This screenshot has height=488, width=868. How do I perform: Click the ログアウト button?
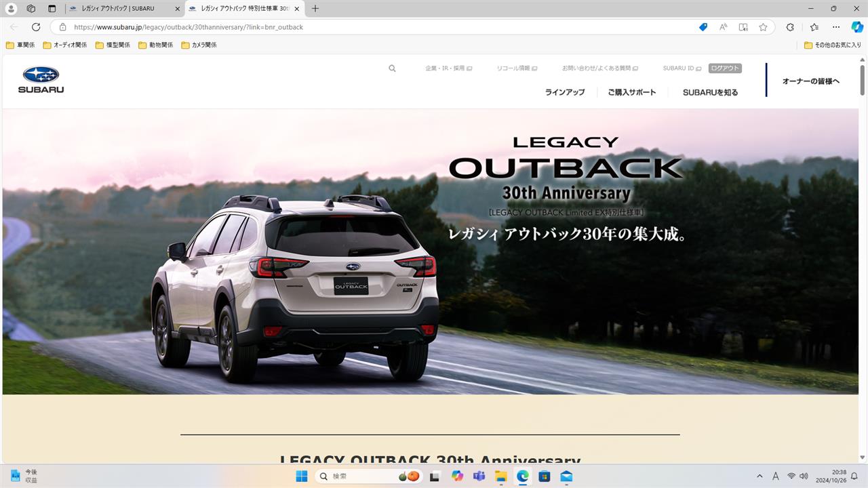pos(725,68)
